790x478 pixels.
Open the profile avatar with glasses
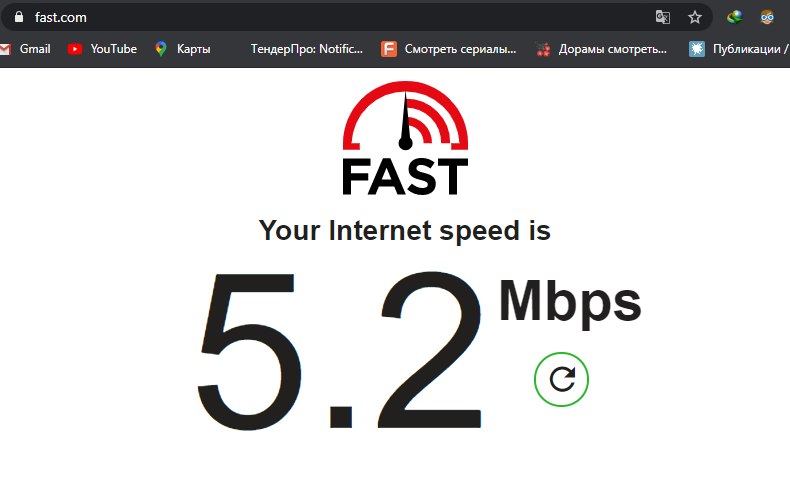point(767,18)
